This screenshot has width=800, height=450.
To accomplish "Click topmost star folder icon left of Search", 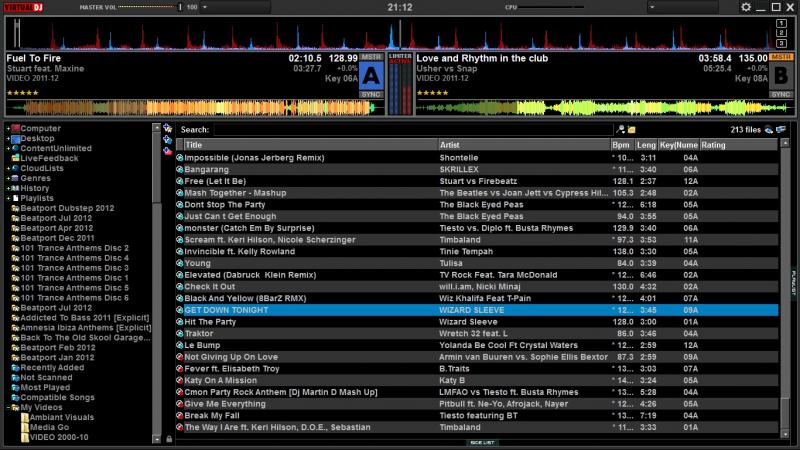I will (x=167, y=128).
